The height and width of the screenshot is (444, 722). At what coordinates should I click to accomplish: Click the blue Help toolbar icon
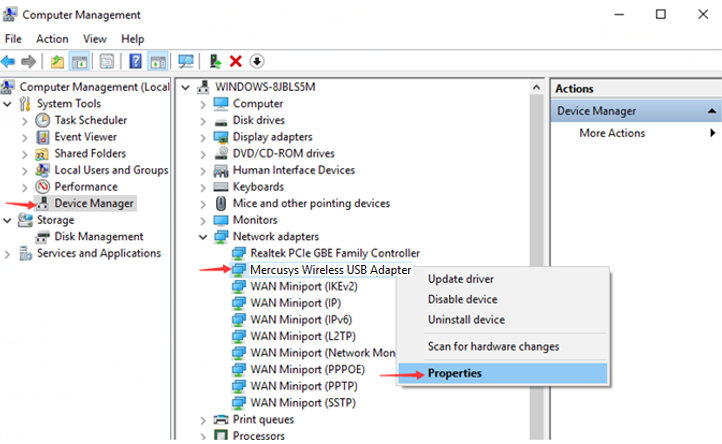(135, 62)
